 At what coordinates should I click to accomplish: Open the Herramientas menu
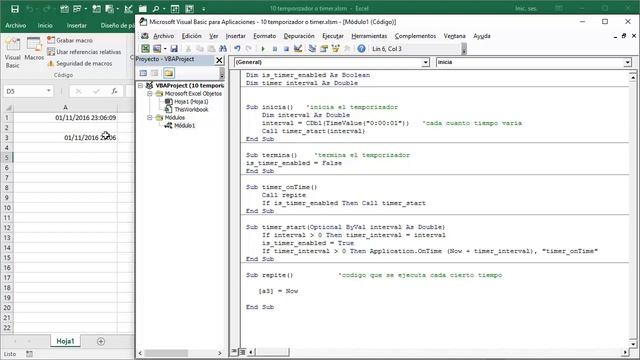(369, 36)
